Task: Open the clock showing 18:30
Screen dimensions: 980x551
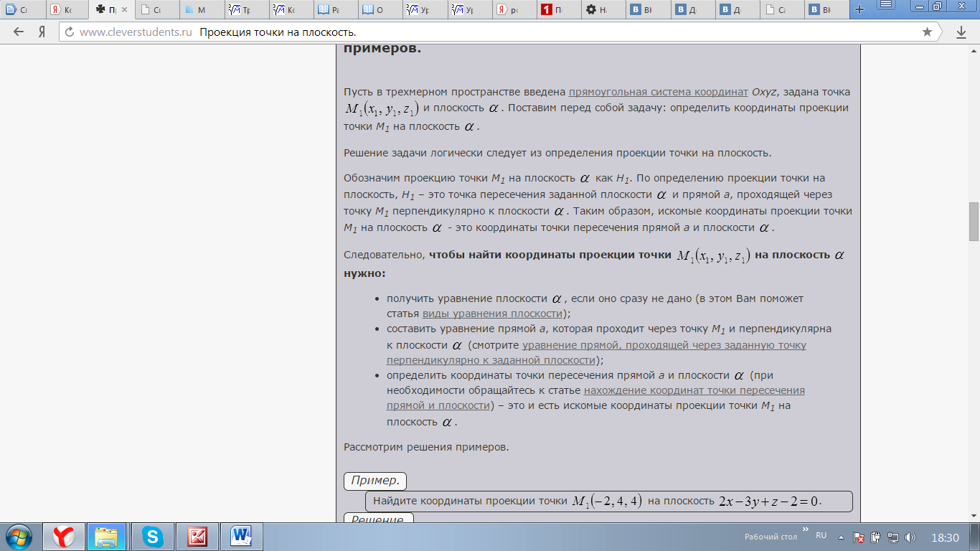Action: (944, 537)
